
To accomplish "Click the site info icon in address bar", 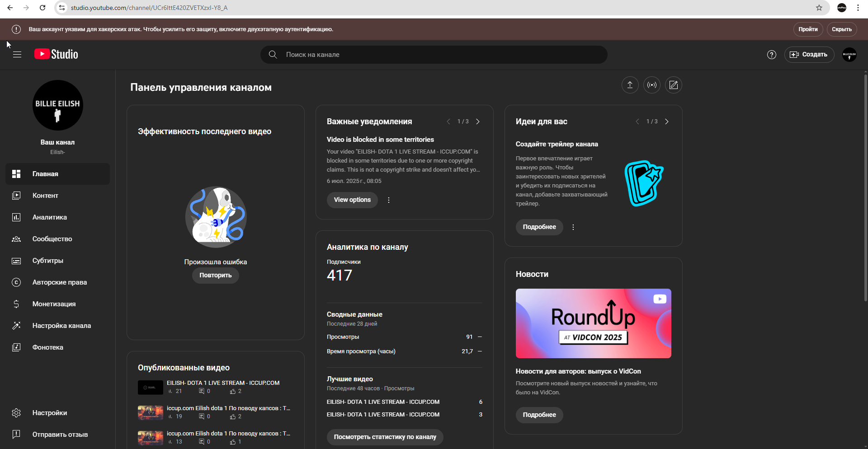I will 62,8.
